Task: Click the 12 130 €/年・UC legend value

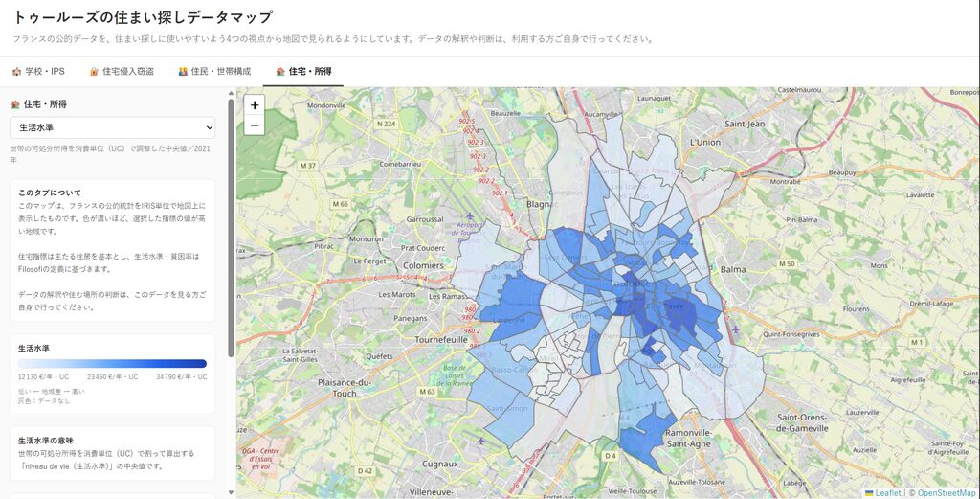Action: [x=44, y=377]
